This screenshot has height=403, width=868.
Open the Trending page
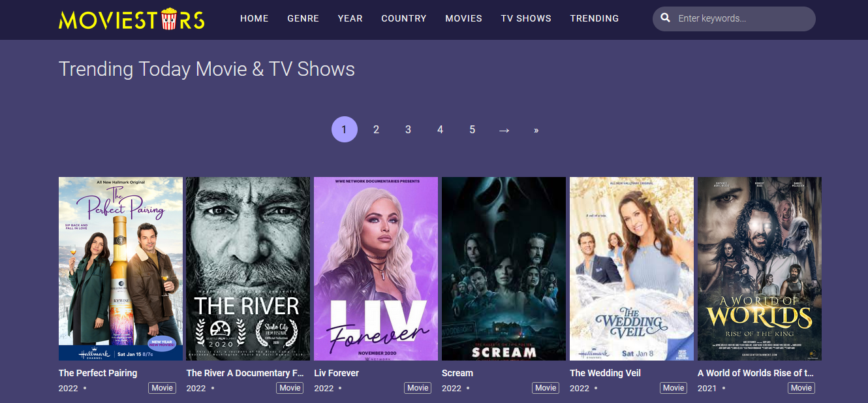[x=595, y=18]
